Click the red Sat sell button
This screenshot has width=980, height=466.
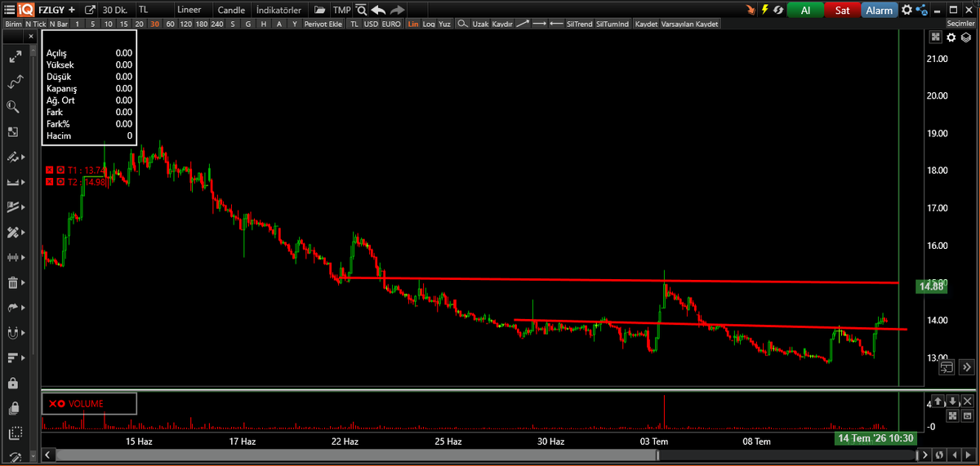[x=842, y=10]
